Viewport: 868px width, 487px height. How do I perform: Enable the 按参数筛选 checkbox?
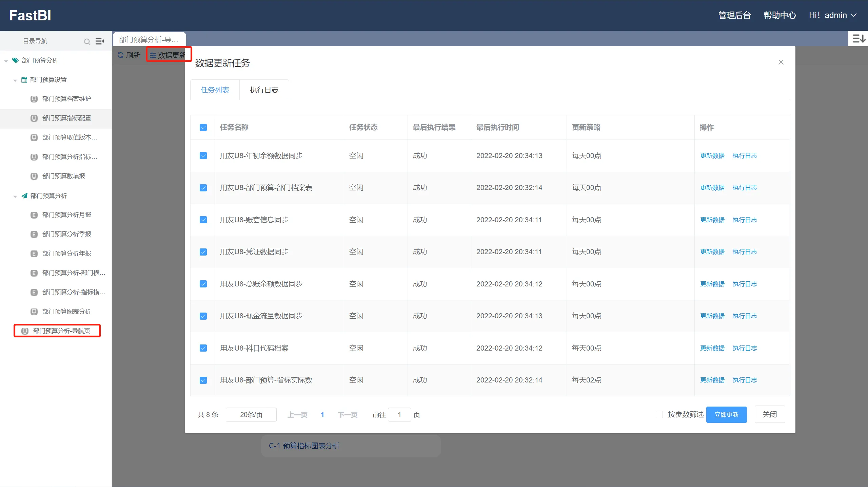click(659, 414)
